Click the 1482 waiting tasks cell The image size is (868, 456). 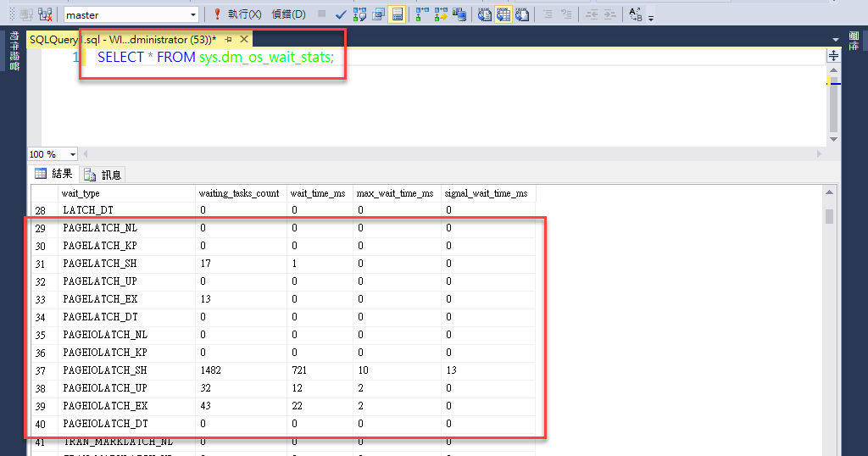[242, 370]
